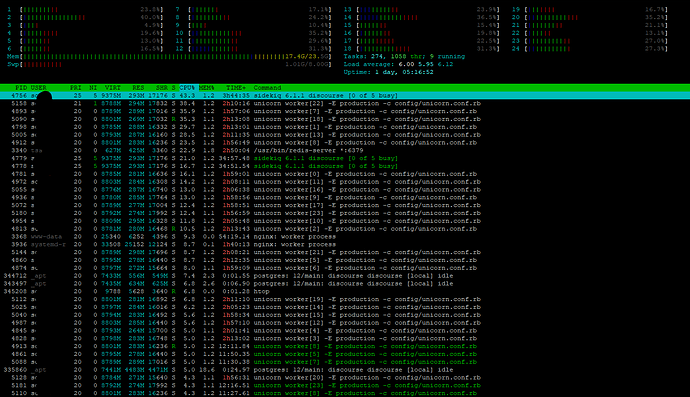Select green unicorn worker[5] thread PID 4861
This screenshot has width=690, height=397.
tap(345, 354)
